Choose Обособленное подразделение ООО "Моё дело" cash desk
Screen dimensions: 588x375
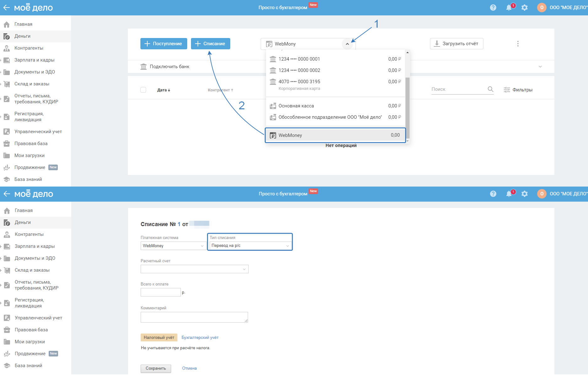[x=335, y=117]
